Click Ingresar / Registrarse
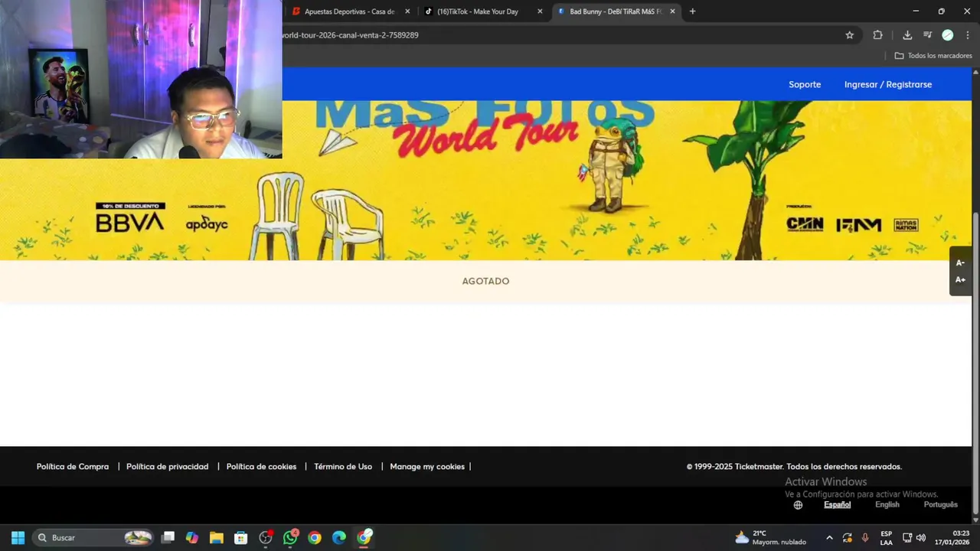Viewport: 980px width, 551px height. tap(888, 84)
